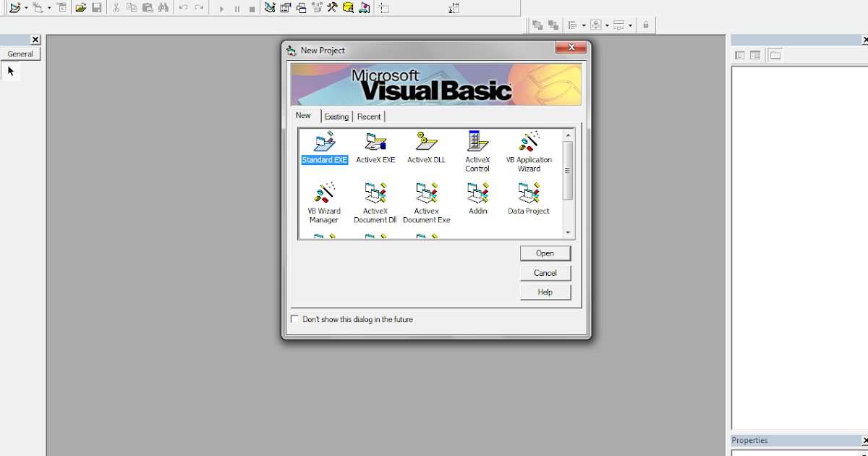
Task: Click the Break (pause) toolbar button
Action: click(x=237, y=9)
